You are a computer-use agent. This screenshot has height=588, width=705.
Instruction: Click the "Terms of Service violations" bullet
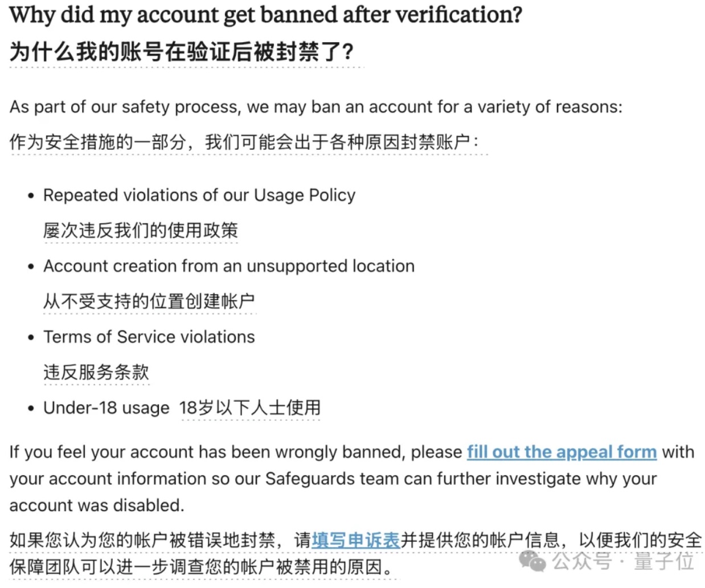149,337
